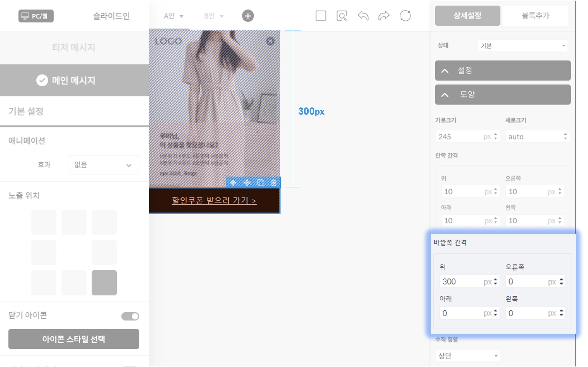Click the 할인쿠폰 받으러 가기 link
The image size is (588, 367).
214,201
